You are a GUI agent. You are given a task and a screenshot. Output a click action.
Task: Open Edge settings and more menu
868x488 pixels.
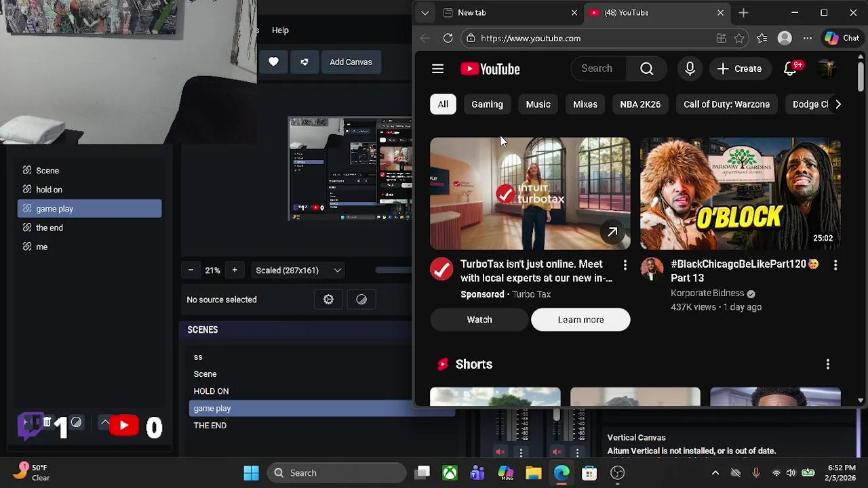(807, 39)
